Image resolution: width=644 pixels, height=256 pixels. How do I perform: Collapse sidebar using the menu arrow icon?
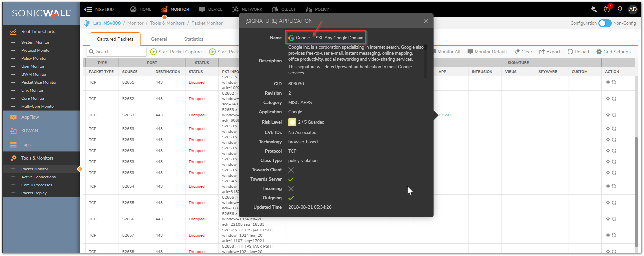point(88,9)
